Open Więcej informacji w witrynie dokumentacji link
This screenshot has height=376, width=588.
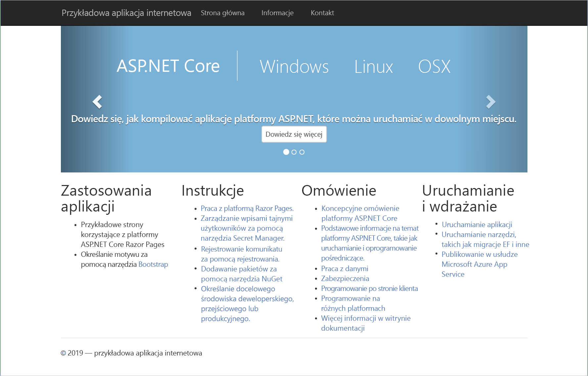coord(366,323)
